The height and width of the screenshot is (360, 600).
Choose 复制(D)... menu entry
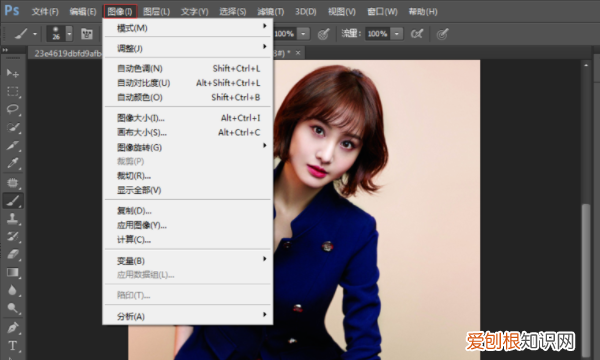point(188,211)
